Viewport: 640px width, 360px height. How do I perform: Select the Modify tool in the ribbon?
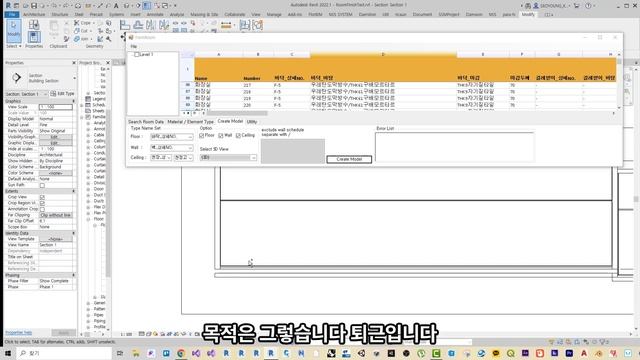pos(14,30)
